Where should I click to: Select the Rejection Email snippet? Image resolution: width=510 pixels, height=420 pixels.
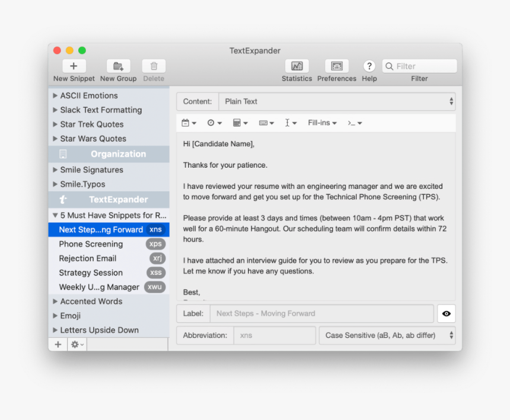point(109,258)
